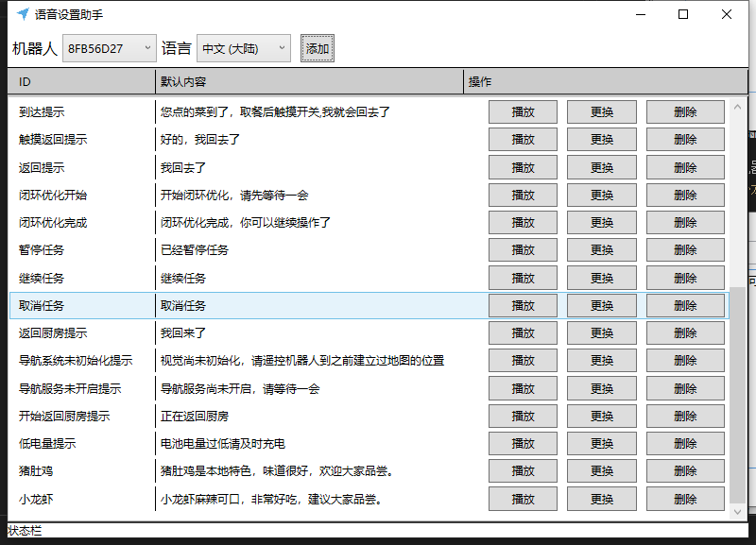Replace the 触摸返回提示 audio with 更换
The image size is (756, 545).
coord(602,139)
